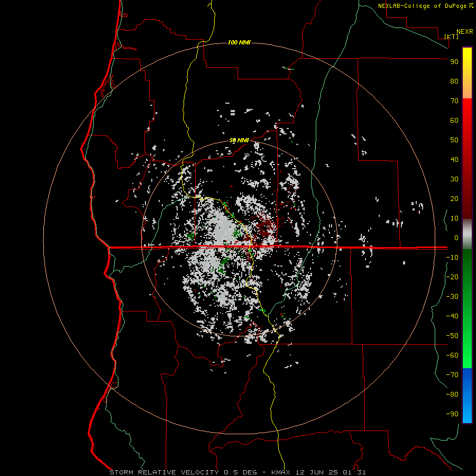This screenshot has height=476, width=476.
Task: Click the 30 value on velocity scale
Action: 454,179
